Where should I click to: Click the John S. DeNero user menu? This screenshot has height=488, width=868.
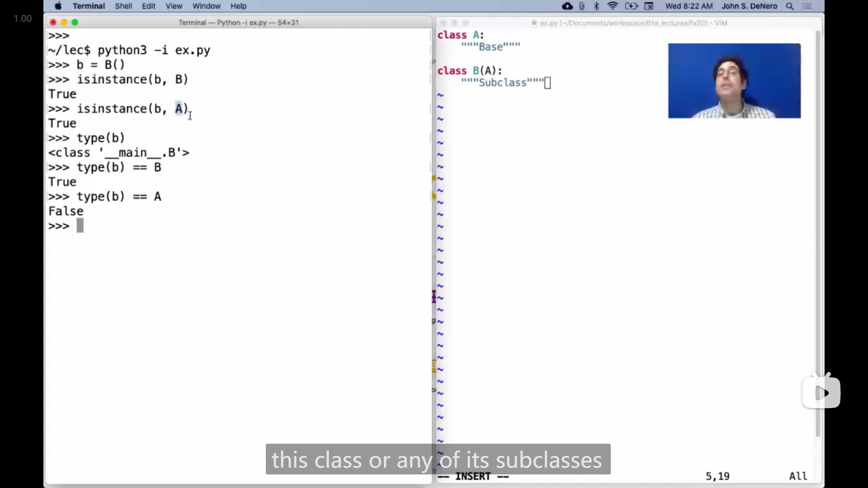click(749, 6)
